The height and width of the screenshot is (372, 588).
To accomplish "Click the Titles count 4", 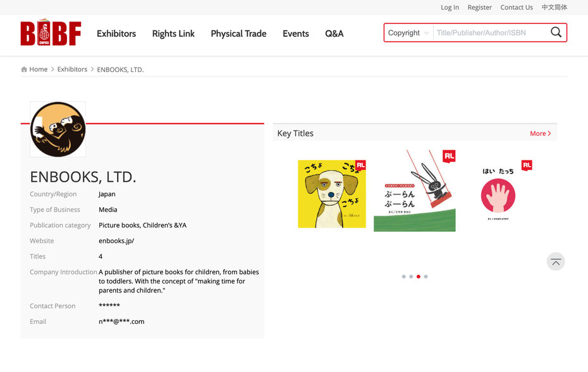I will pyautogui.click(x=101, y=256).
